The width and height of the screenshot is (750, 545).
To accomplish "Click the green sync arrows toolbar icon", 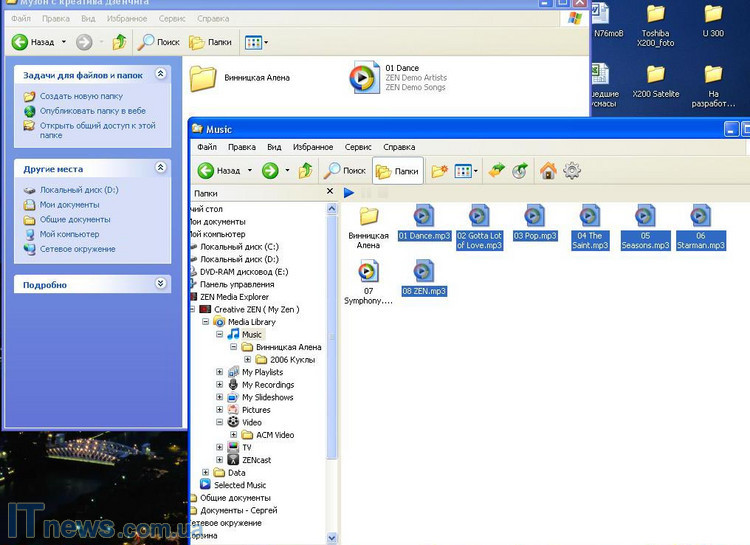I will (497, 171).
